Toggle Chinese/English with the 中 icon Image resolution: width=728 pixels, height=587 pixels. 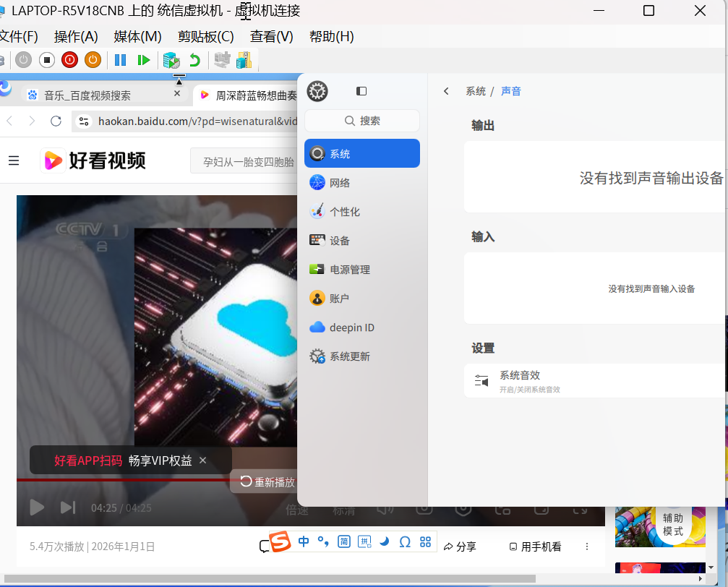click(304, 541)
